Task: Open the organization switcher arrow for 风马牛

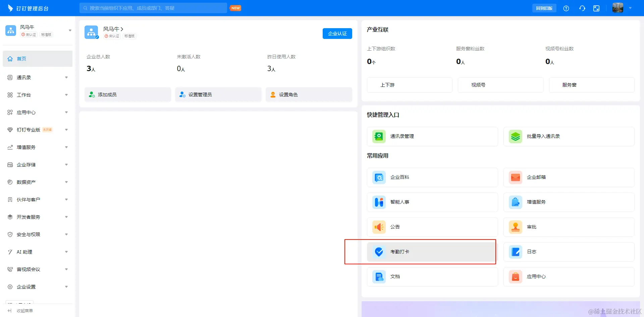Action: pyautogui.click(x=70, y=31)
